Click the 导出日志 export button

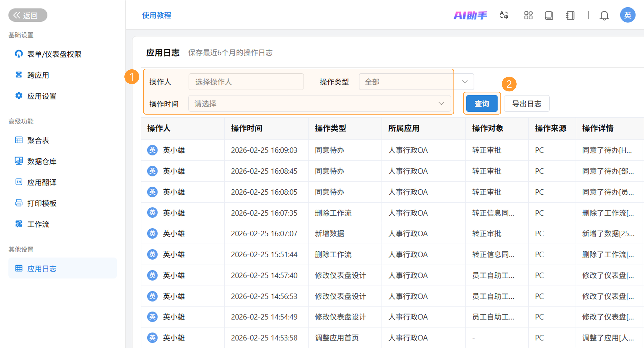pyautogui.click(x=526, y=104)
